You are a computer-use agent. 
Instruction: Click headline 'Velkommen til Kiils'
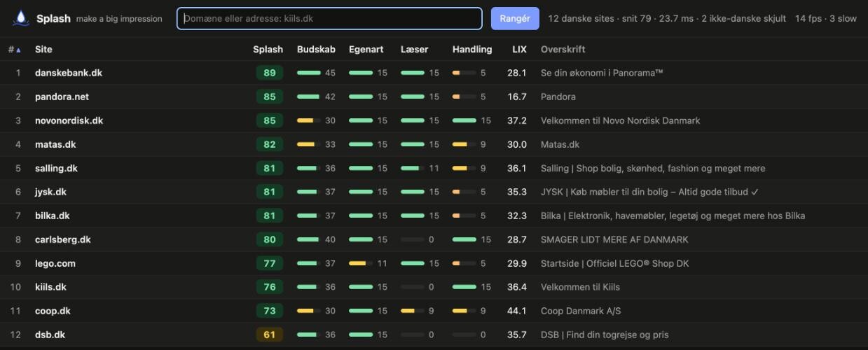580,287
